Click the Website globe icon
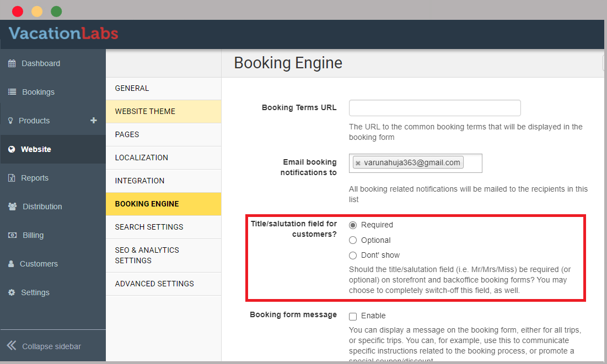The width and height of the screenshot is (607, 364). pyautogui.click(x=12, y=149)
